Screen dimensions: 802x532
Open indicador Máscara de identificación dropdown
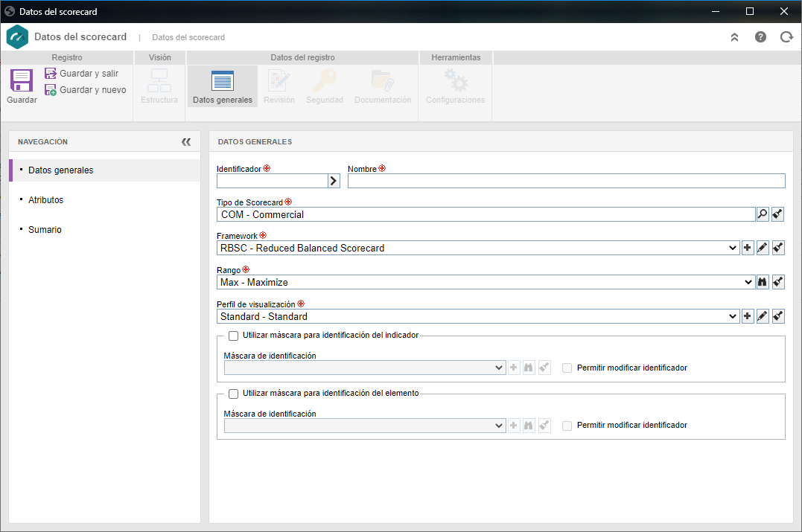(x=365, y=368)
